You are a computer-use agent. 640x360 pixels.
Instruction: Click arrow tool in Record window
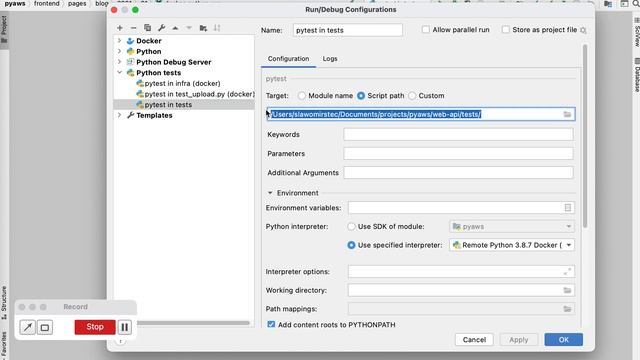27,327
